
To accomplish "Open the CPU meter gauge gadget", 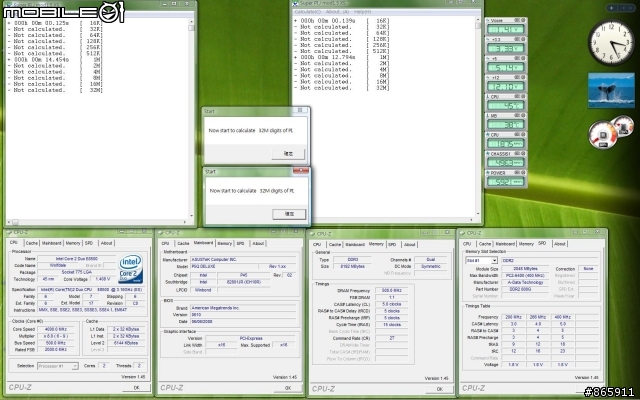I will 603,135.
